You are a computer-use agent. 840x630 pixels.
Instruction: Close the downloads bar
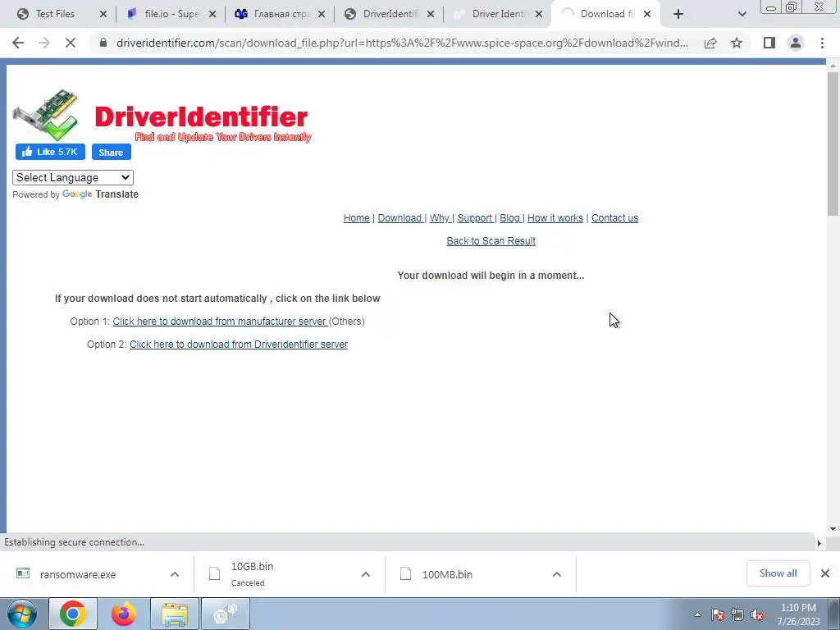click(825, 573)
